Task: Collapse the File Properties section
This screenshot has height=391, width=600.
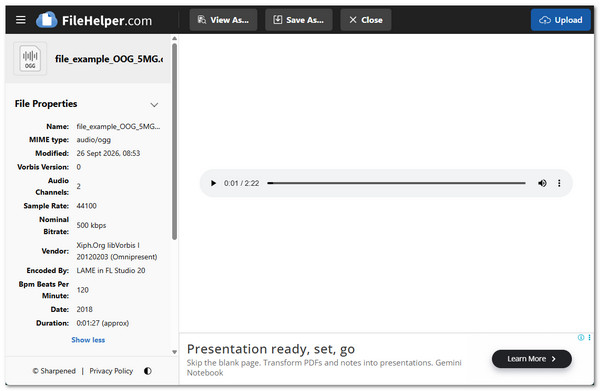Action: [x=154, y=104]
